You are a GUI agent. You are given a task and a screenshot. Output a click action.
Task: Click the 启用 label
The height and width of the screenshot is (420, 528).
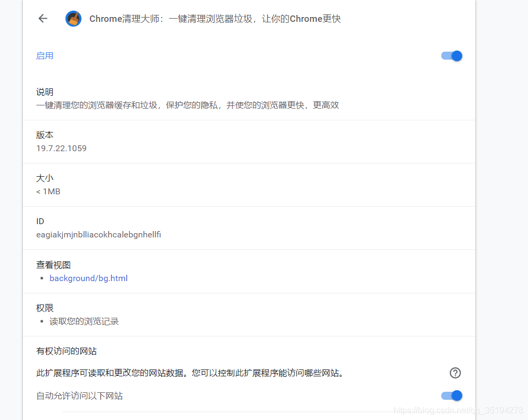coord(45,56)
